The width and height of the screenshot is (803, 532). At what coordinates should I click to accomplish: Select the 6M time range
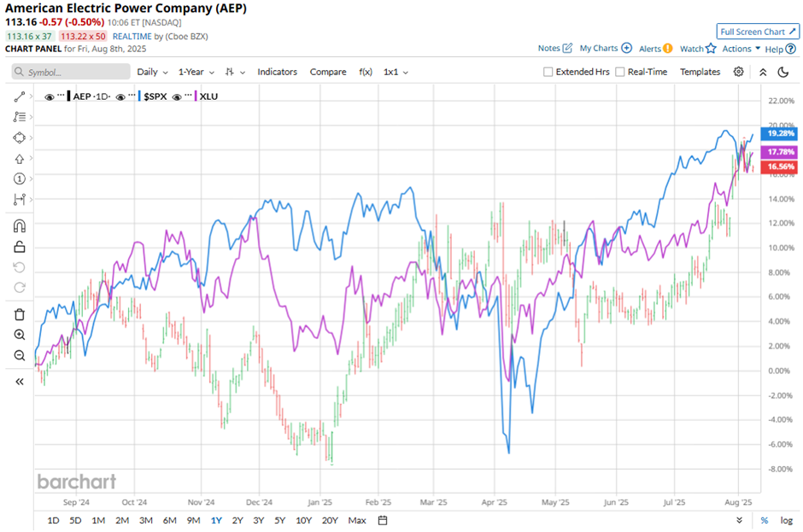point(169,520)
